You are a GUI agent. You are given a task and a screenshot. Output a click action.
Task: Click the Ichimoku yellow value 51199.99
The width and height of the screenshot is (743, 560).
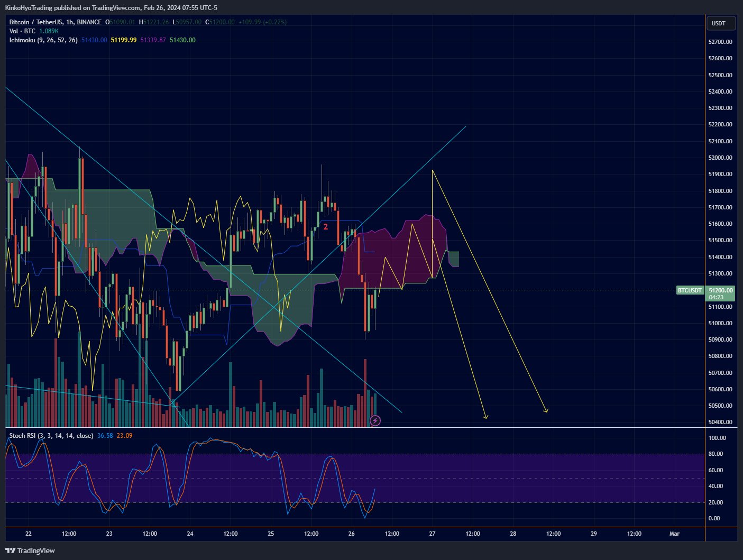(x=123, y=40)
